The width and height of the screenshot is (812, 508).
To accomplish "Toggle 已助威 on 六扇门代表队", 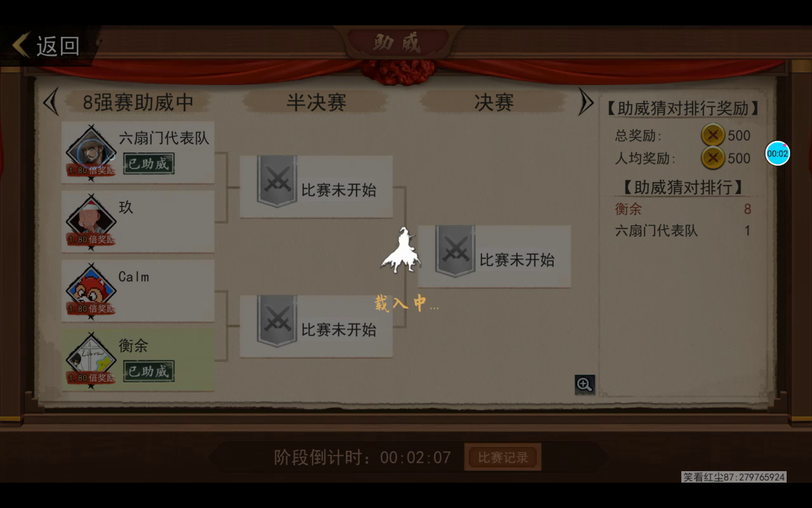I will [x=148, y=164].
